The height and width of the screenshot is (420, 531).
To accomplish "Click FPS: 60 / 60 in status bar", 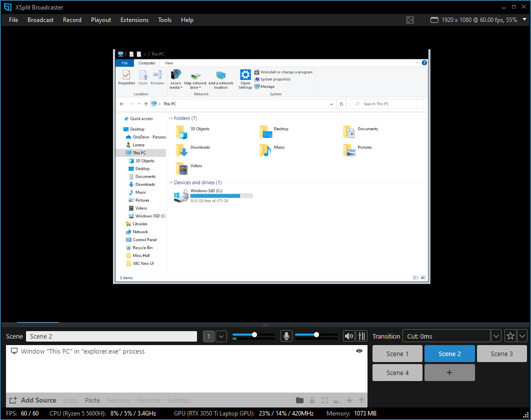I will [22, 414].
